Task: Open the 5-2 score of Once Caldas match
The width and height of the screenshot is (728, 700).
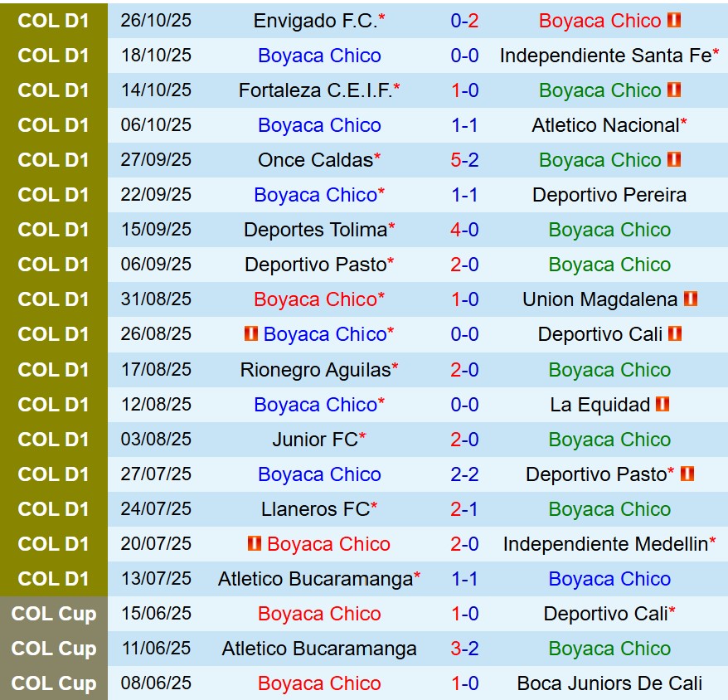Action: pos(464,160)
